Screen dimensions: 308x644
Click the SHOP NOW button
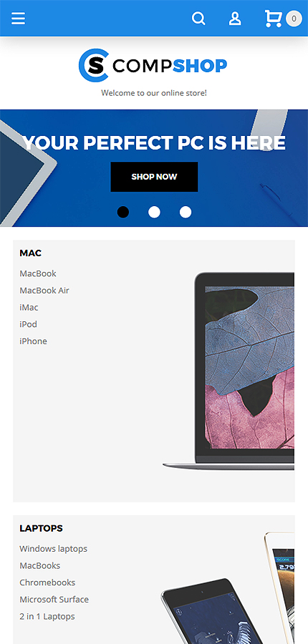(154, 177)
